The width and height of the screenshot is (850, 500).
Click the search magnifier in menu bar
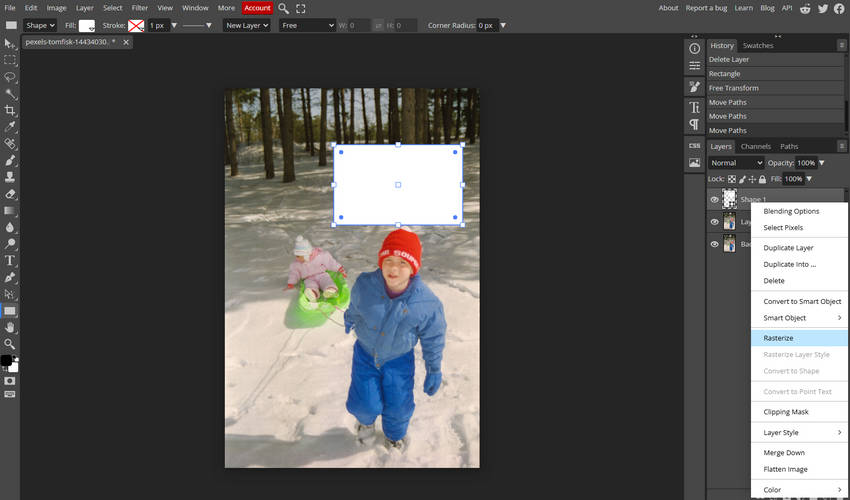[x=284, y=8]
